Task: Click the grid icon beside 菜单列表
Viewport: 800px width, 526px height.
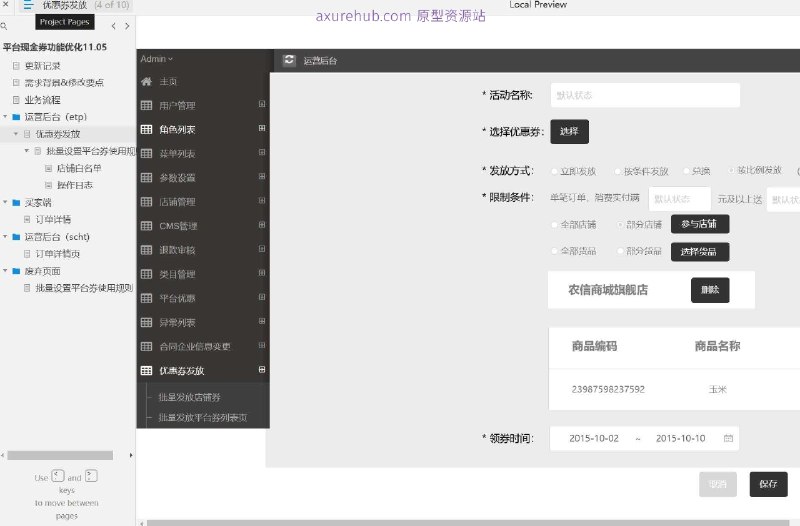Action: [x=146, y=153]
